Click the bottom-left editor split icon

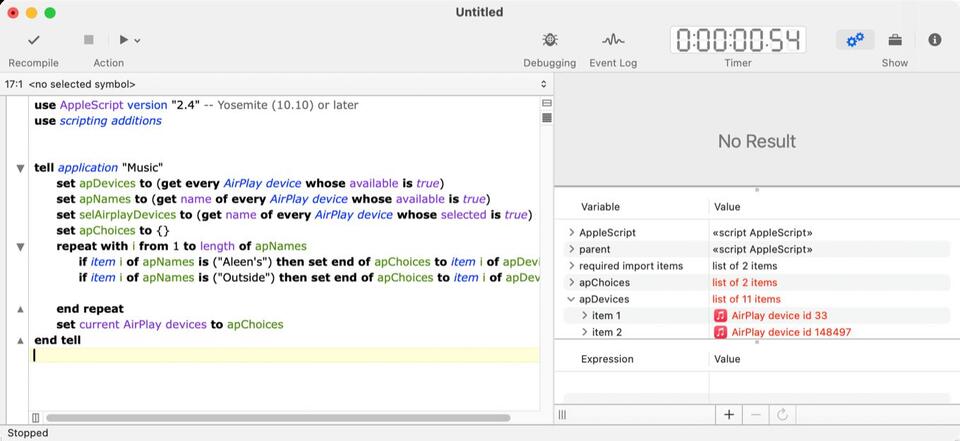point(35,418)
